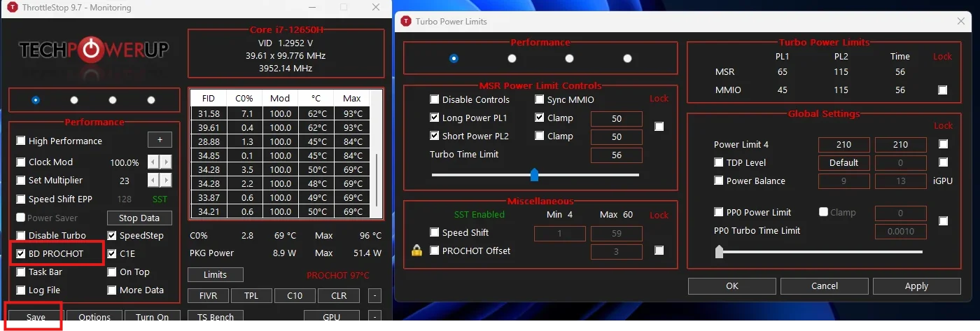Select second profile radio in ThrottleStop main window

point(74,100)
